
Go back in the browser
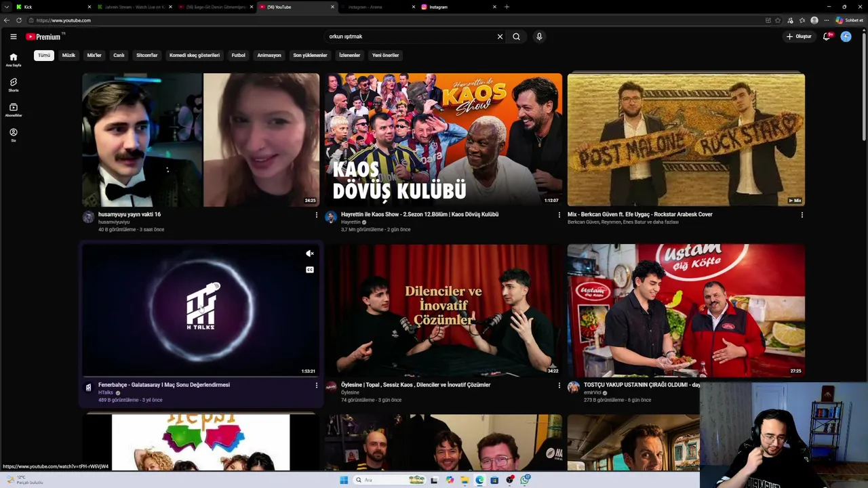[x=7, y=20]
